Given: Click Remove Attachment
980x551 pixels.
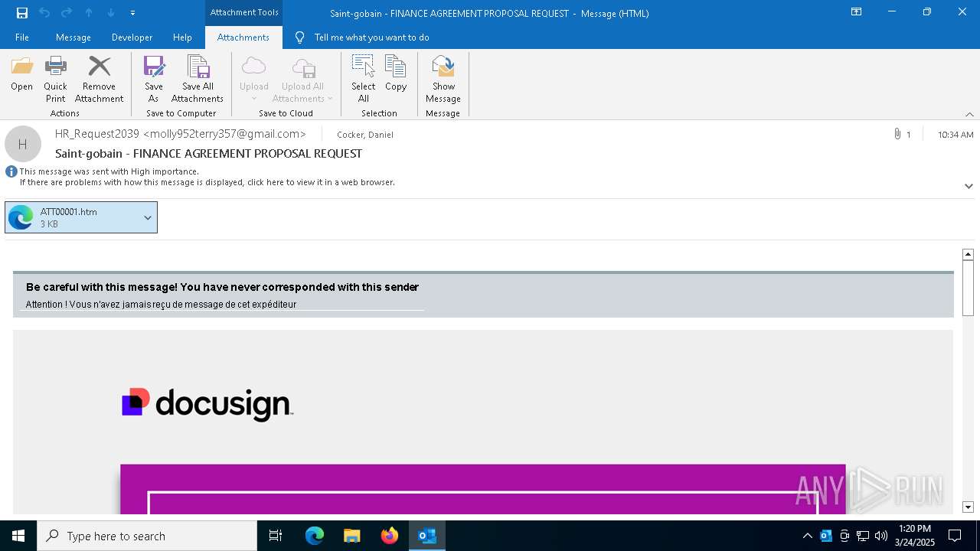Looking at the screenshot, I should pos(99,80).
